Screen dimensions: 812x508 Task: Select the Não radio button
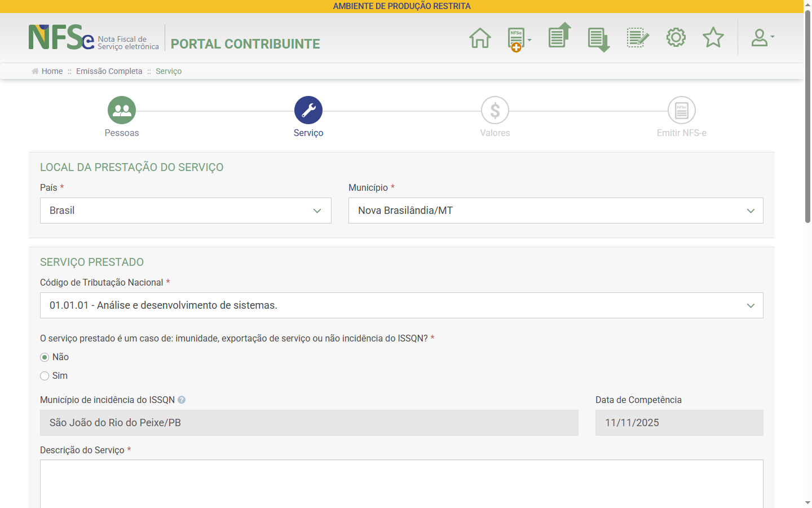45,357
